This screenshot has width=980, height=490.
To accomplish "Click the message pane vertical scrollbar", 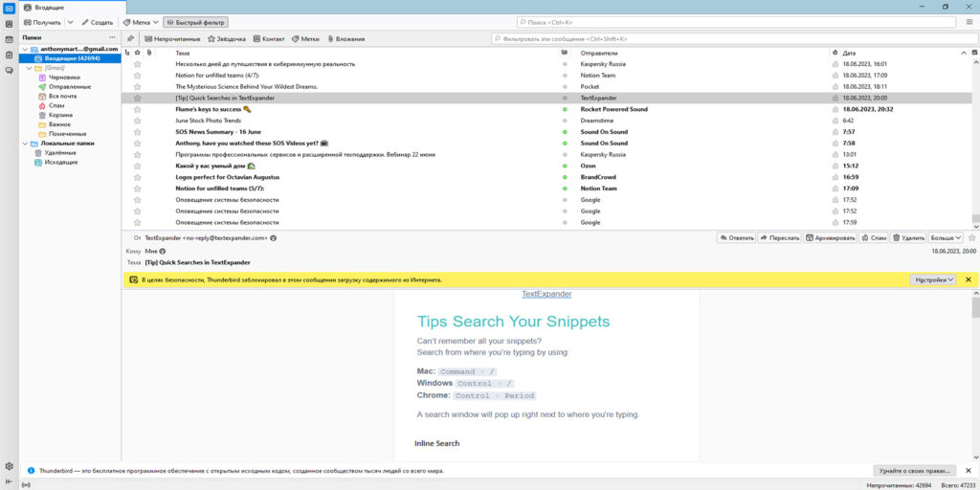I will click(x=975, y=375).
